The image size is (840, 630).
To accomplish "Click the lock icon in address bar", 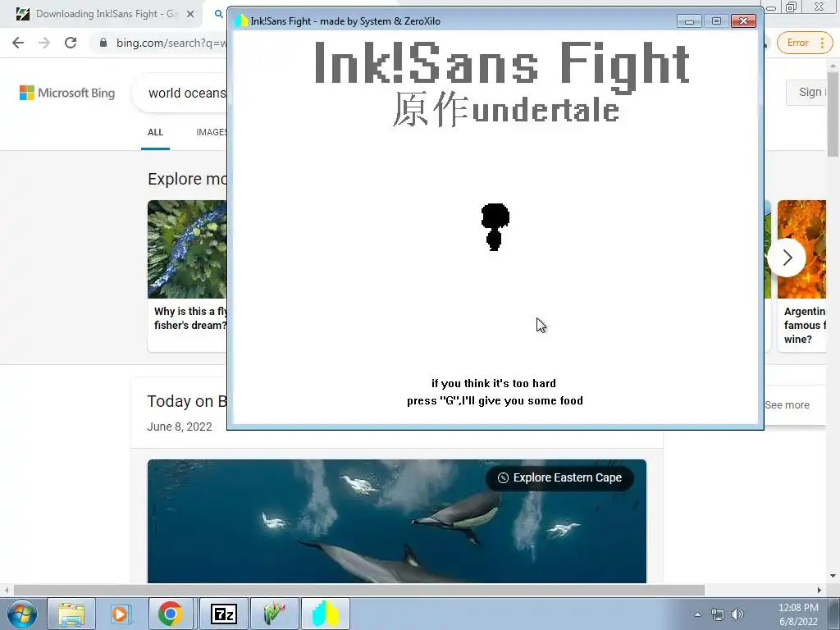I will (x=103, y=43).
